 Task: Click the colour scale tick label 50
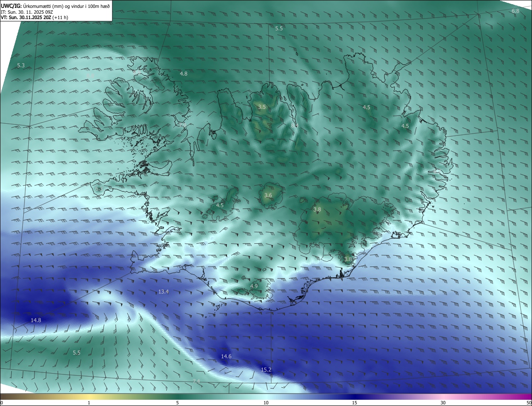coord(528,403)
